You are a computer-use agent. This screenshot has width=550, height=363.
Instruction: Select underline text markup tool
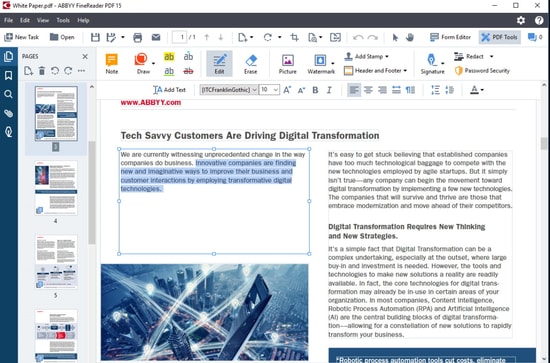tap(169, 71)
